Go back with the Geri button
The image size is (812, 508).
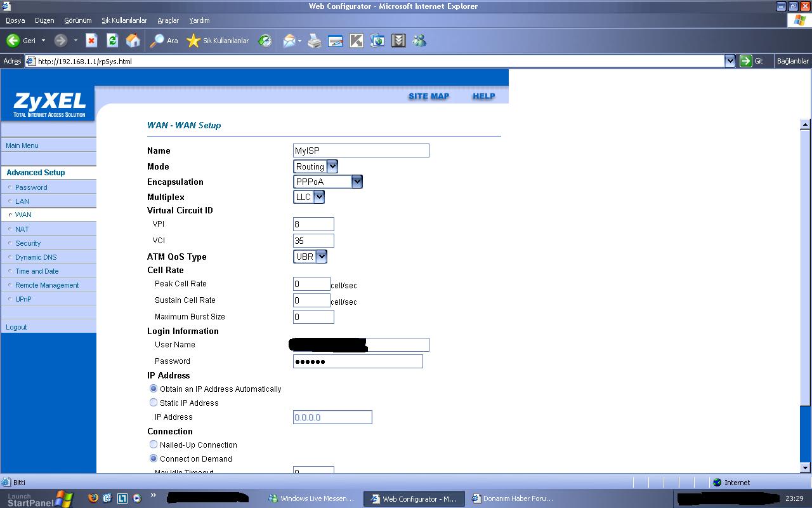21,41
